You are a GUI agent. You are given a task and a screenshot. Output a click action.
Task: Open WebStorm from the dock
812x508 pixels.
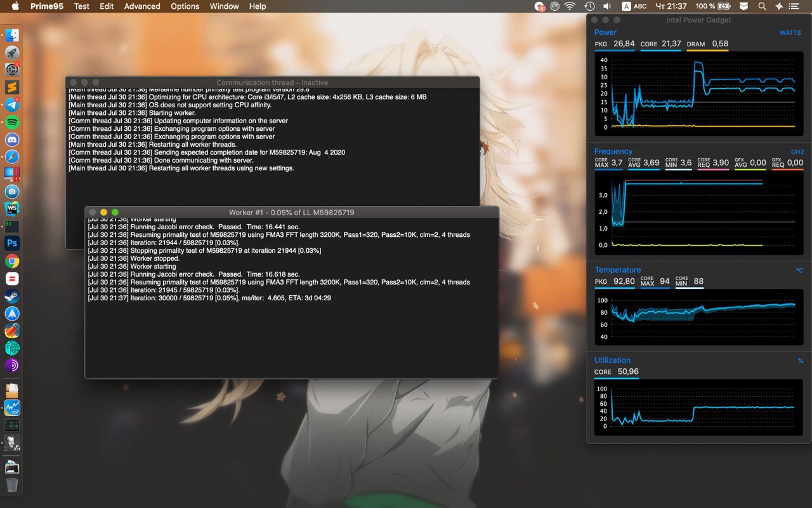12,208
